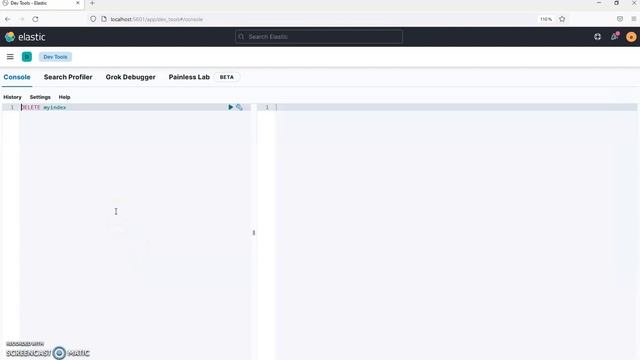
Task: Click the BETA badge
Action: (x=227, y=77)
